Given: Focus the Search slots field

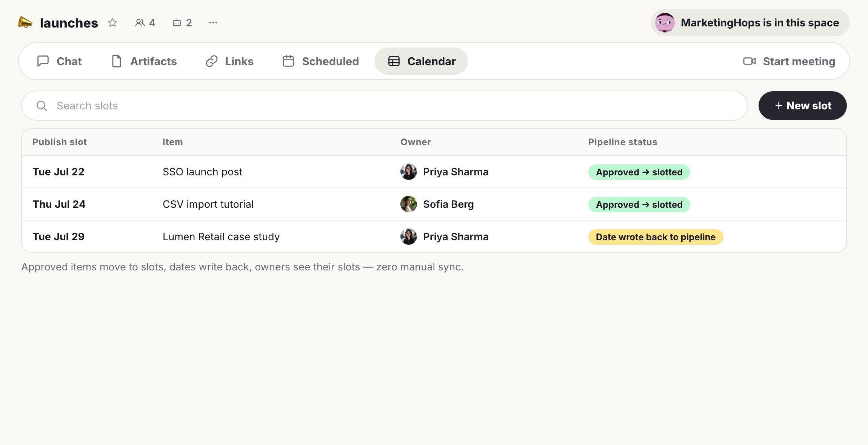Looking at the screenshot, I should pos(385,106).
